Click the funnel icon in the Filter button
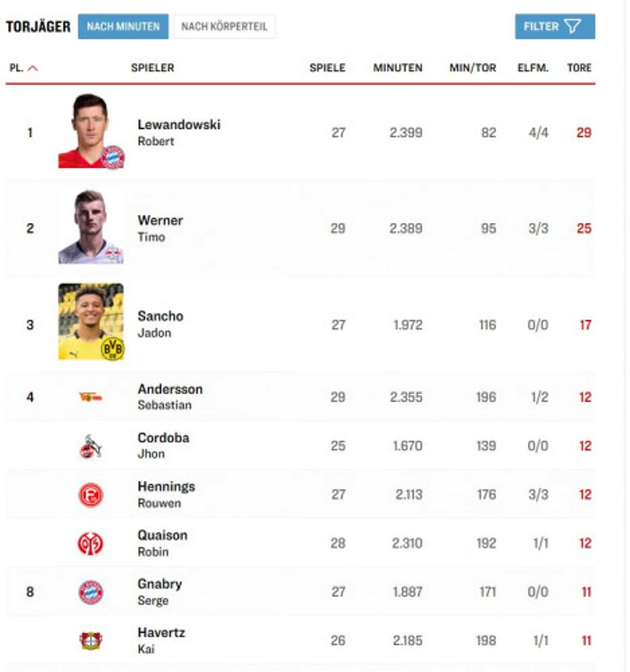The width and height of the screenshot is (630, 672). [x=573, y=26]
